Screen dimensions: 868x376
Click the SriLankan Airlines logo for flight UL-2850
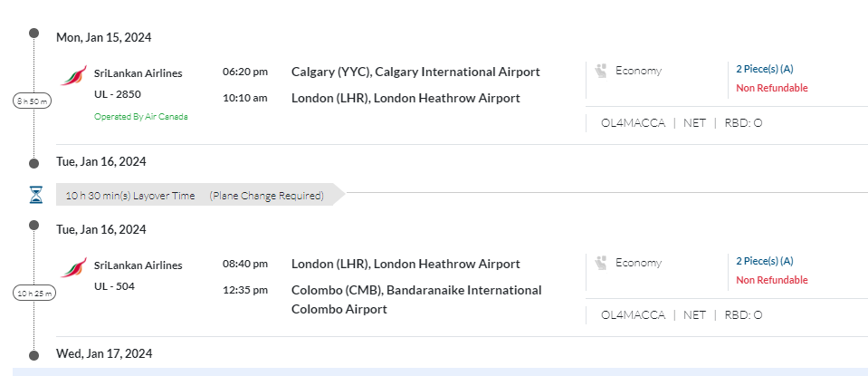coord(73,75)
